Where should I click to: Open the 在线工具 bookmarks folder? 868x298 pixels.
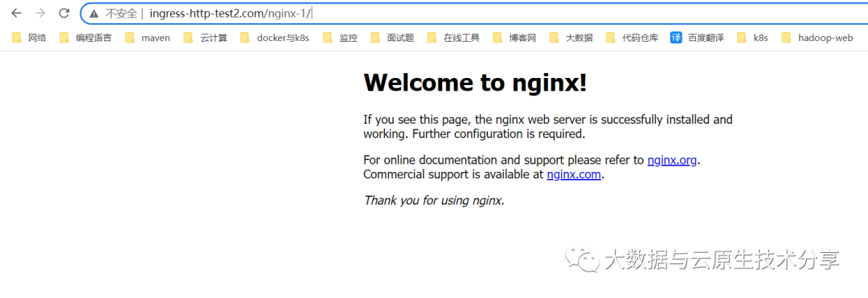coord(452,38)
